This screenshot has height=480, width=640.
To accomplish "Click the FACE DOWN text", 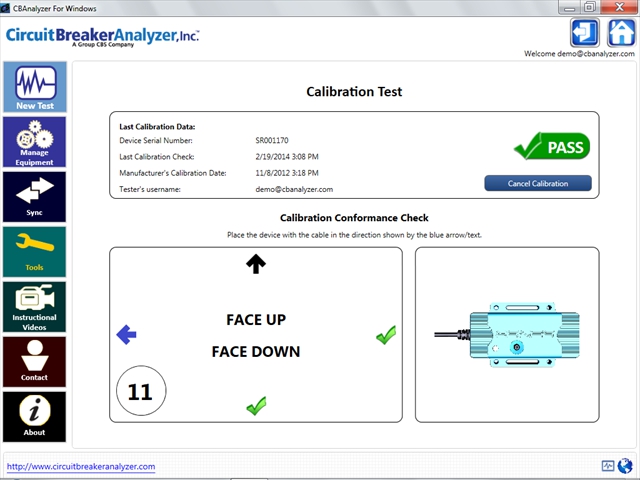I will coord(256,351).
